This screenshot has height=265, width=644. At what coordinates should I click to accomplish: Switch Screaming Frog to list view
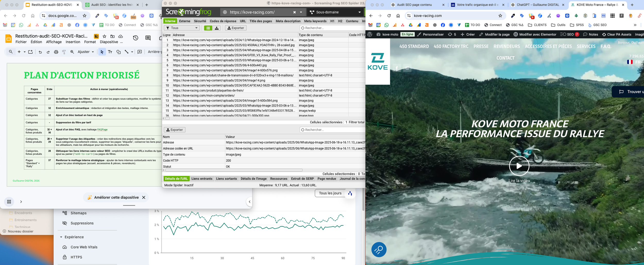coord(208,28)
